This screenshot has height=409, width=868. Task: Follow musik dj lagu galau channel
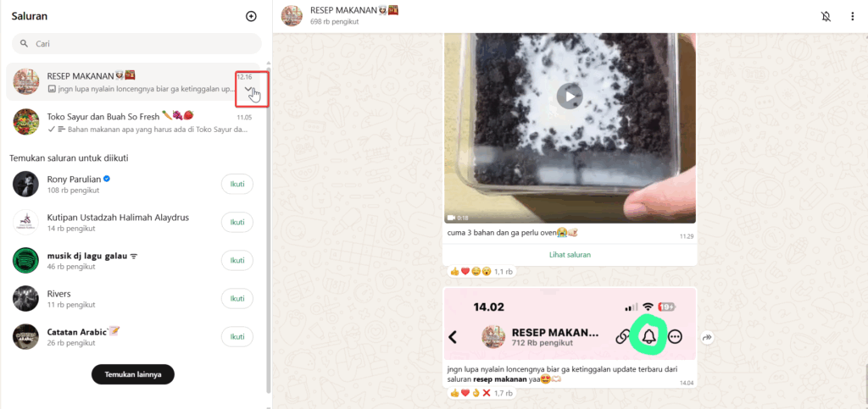click(237, 260)
